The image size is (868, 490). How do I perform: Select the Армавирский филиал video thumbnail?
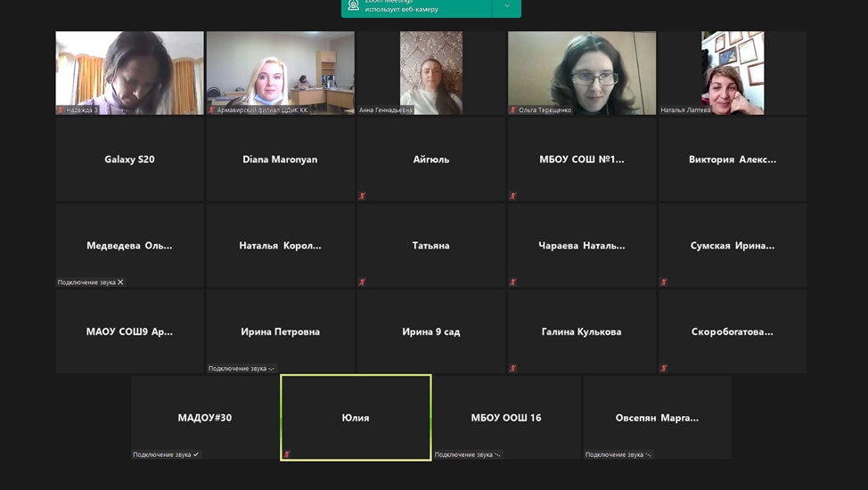(281, 71)
